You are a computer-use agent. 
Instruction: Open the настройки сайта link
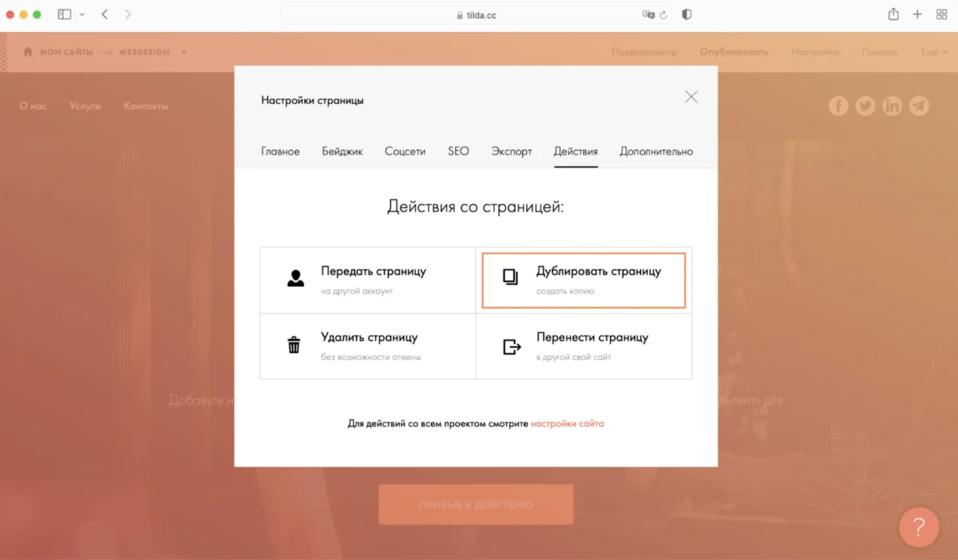point(567,423)
